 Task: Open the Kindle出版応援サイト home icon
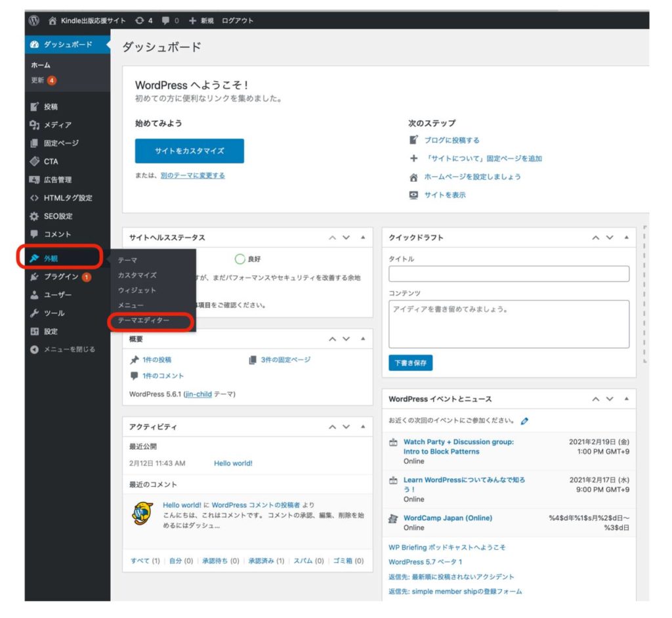click(x=52, y=20)
